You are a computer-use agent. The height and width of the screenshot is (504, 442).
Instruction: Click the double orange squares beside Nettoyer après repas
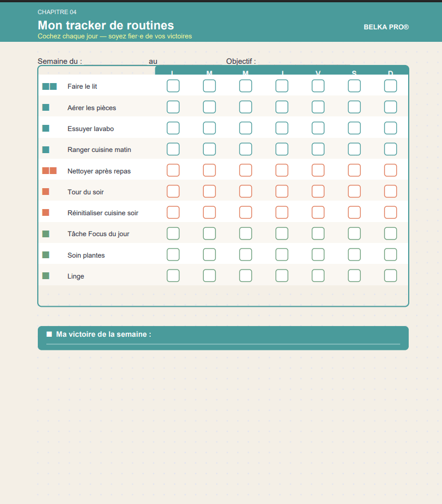point(50,171)
